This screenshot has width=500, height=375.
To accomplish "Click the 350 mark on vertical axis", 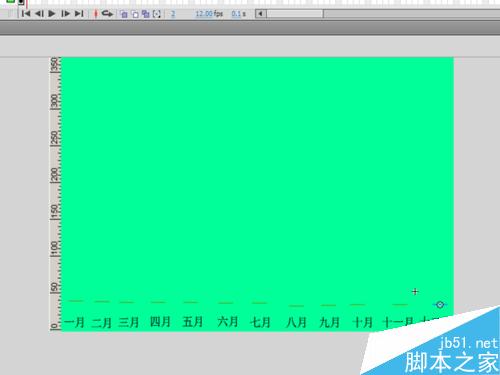I will click(x=54, y=64).
